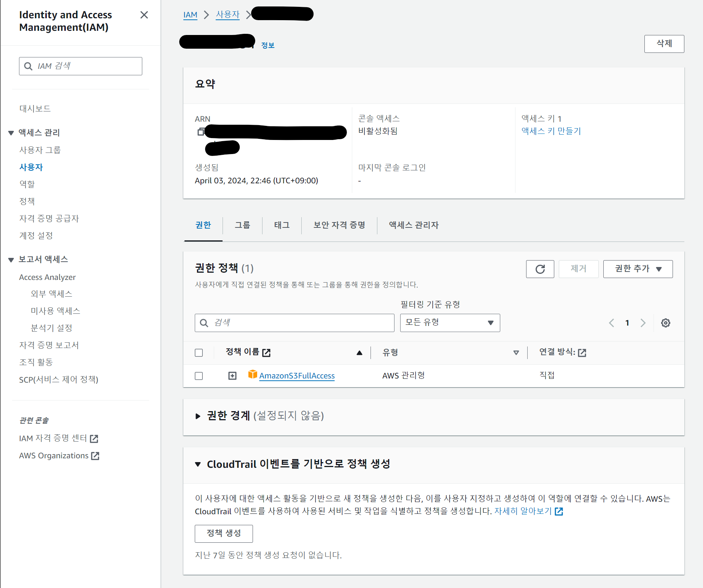The height and width of the screenshot is (588, 703).
Task: Open SCP(서비스 제어 정책) in sidebar
Action: click(x=59, y=380)
